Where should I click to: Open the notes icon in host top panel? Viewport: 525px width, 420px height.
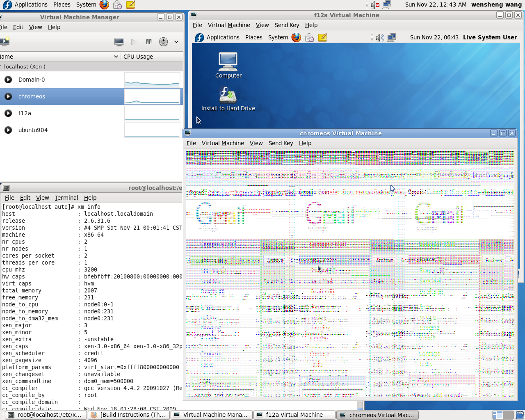point(130,5)
